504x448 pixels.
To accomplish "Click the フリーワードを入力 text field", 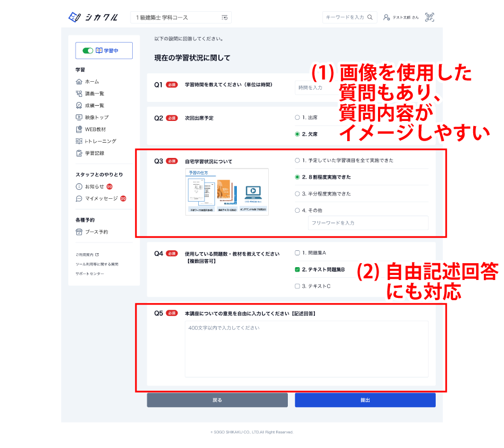I will tap(368, 223).
